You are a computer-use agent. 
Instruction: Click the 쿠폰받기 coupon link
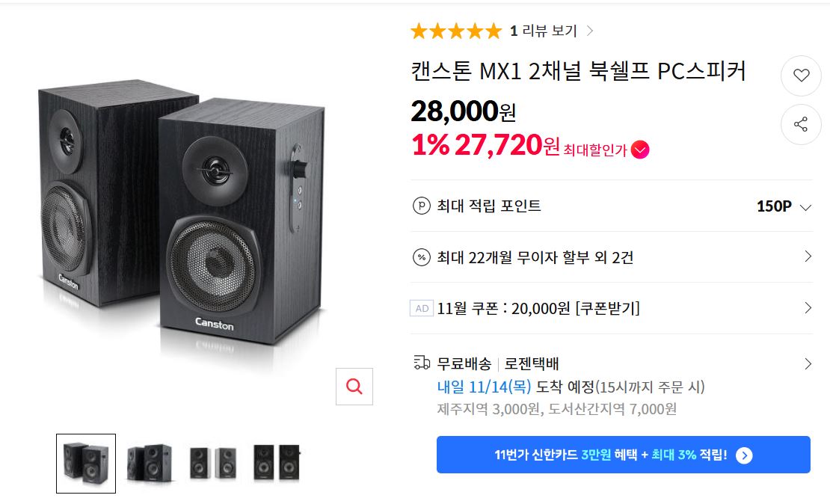tap(609, 308)
